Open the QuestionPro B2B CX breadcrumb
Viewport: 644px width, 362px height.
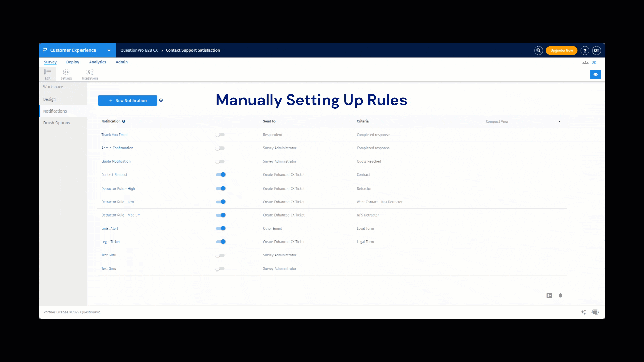click(x=139, y=50)
